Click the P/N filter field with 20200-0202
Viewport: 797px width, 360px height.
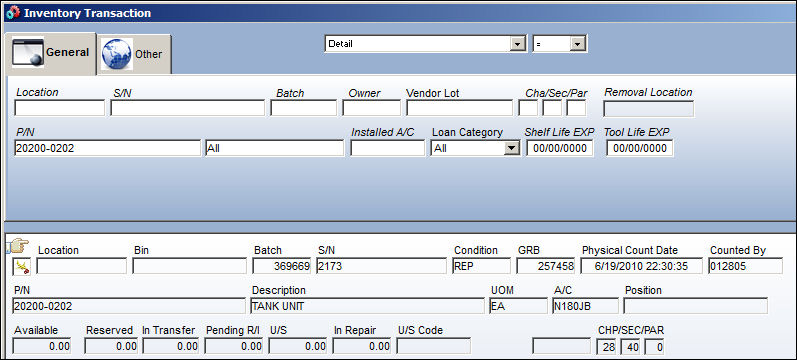click(x=107, y=148)
